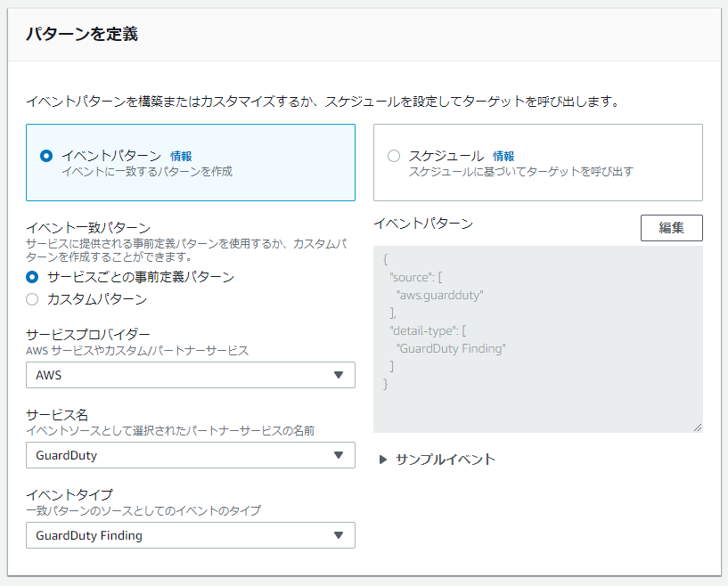728x586 pixels.
Task: Expand the サンプルイベント section
Action: click(x=445, y=460)
